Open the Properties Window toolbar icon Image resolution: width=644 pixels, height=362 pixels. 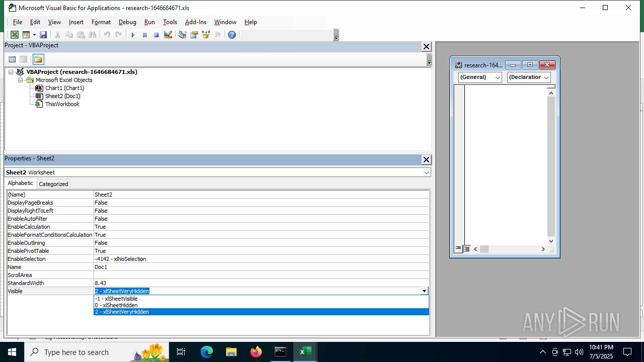(194, 35)
